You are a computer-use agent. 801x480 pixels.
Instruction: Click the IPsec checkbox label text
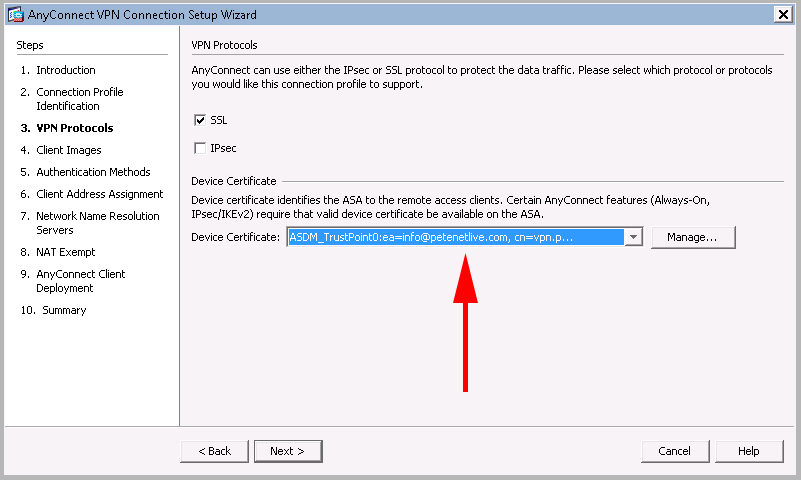point(223,148)
